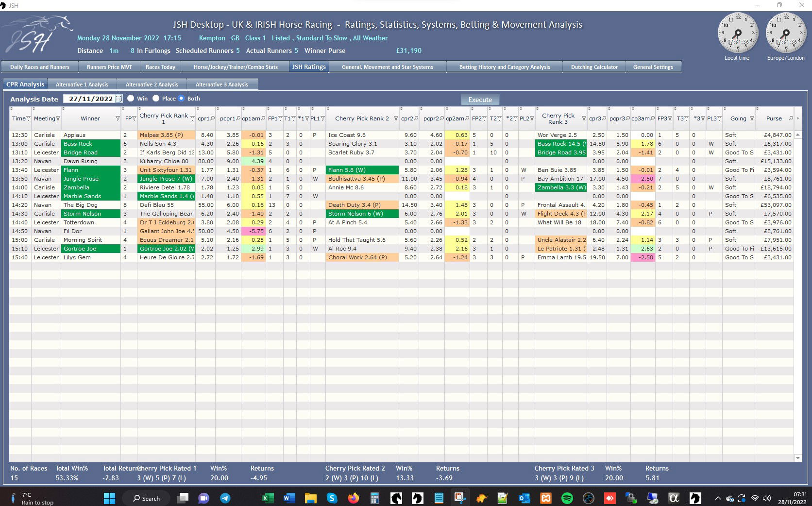Click the cpr3 column search icon

(x=604, y=118)
